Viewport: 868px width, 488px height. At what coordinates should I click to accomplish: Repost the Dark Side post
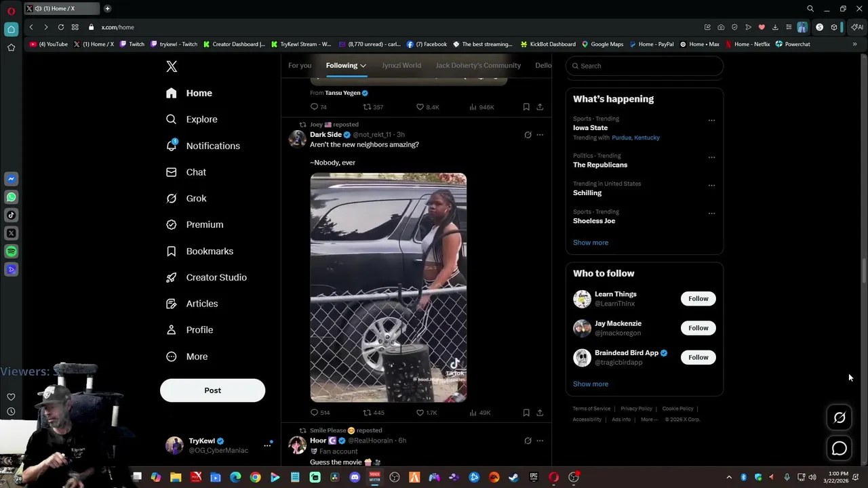[x=373, y=413]
